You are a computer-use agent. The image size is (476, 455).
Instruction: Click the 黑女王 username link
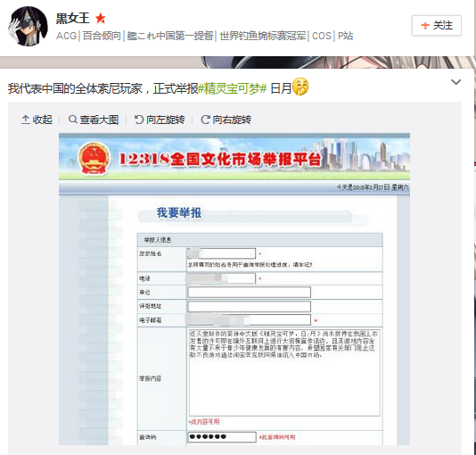[x=73, y=19]
